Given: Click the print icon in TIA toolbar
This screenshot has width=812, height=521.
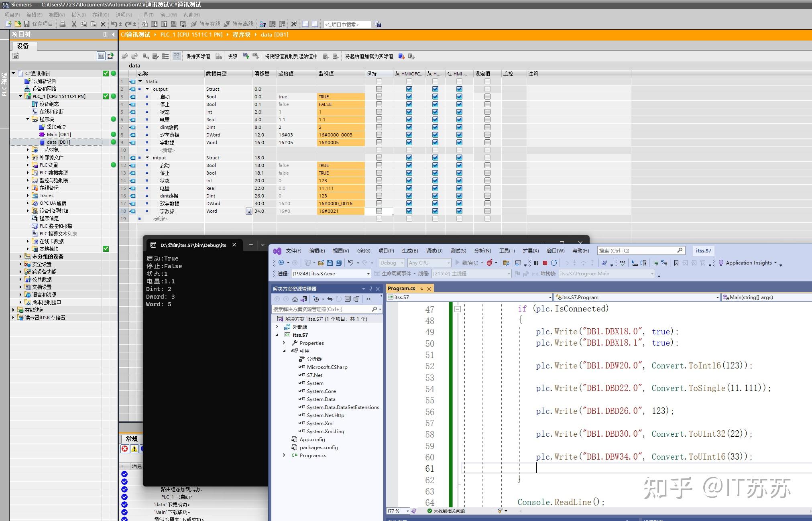Looking at the screenshot, I should coord(62,24).
